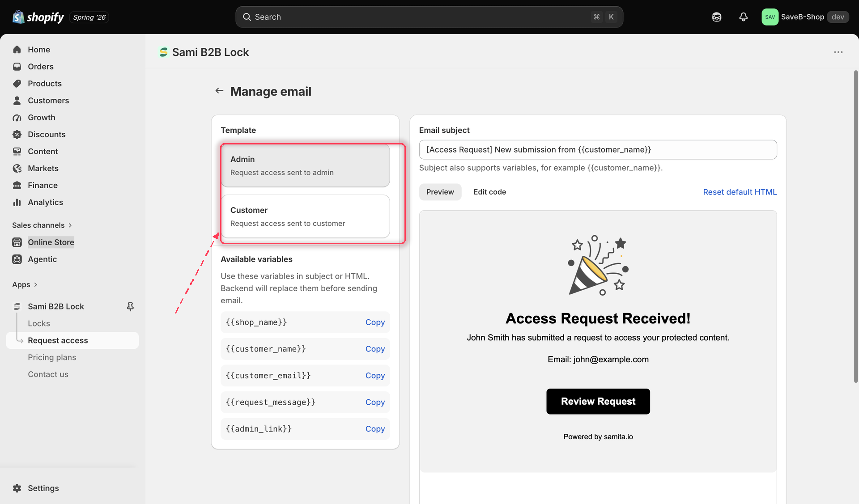859x504 pixels.
Task: Click the Agentic channel icon
Action: (17, 259)
